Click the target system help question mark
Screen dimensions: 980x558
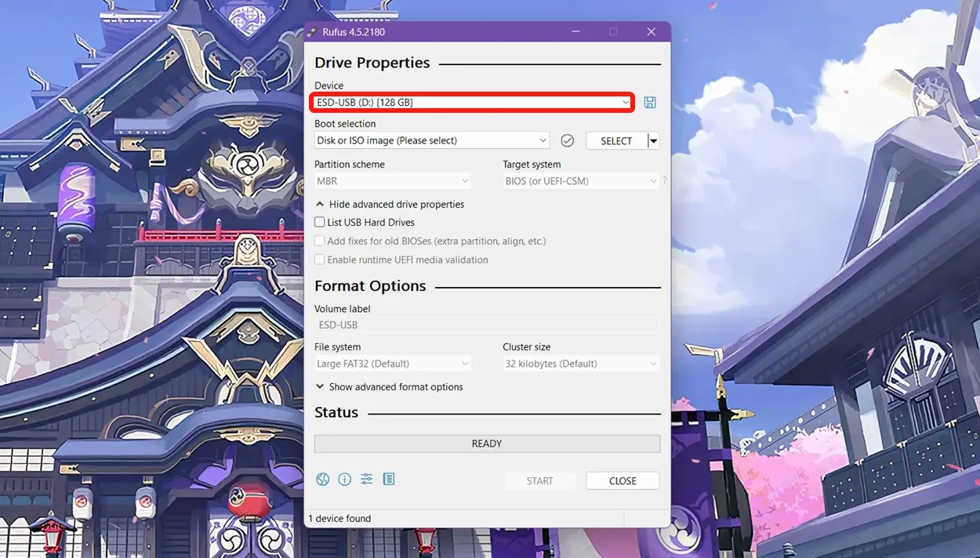664,180
